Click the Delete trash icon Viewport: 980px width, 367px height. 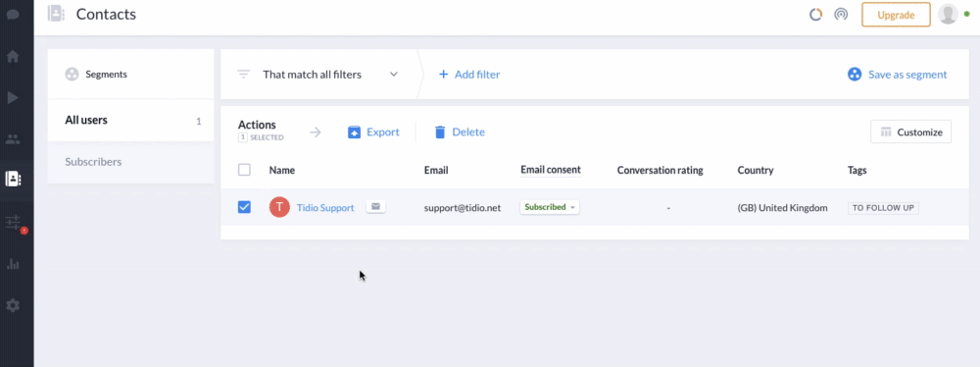click(440, 132)
